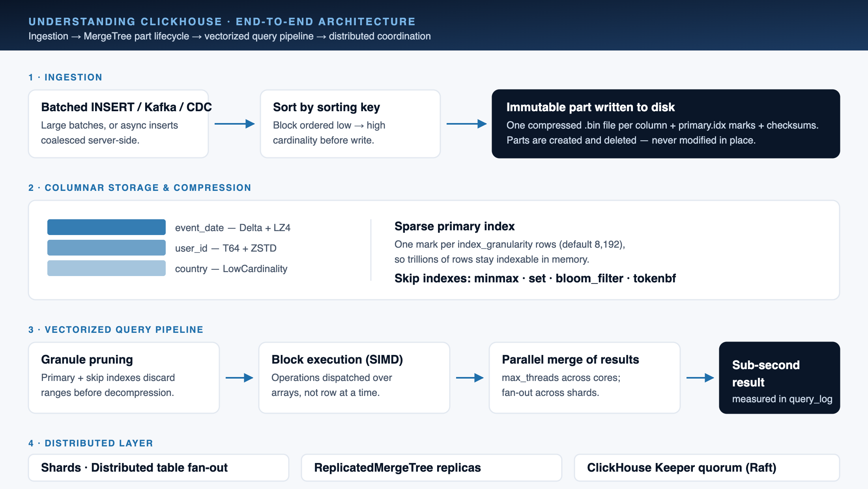The image size is (868, 489).
Task: Click the subtitle line starting 'Ingestion → MergeTree part lifecycle'
Action: 230,36
